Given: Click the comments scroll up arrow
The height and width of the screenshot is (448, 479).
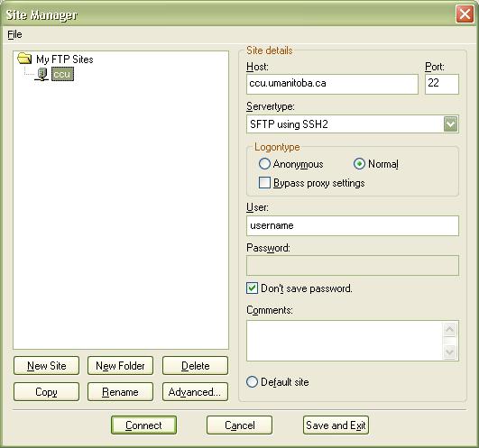Looking at the screenshot, I should pos(449,329).
